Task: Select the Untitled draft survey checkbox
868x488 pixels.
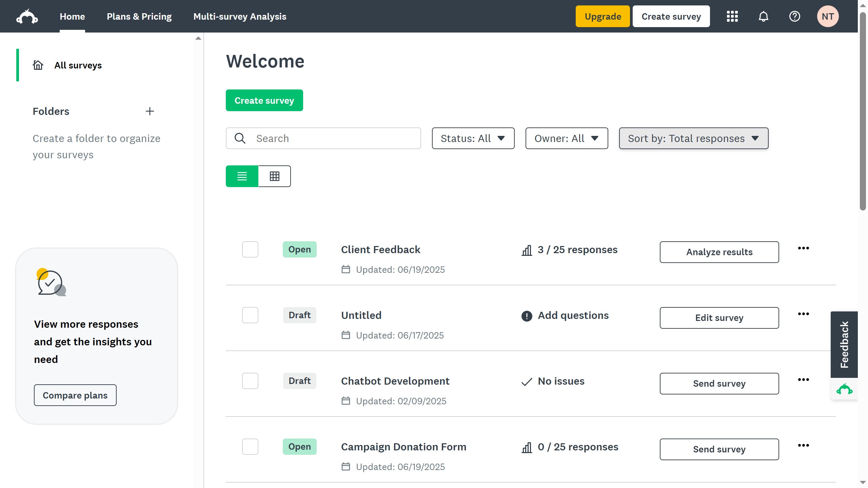Action: pos(250,315)
